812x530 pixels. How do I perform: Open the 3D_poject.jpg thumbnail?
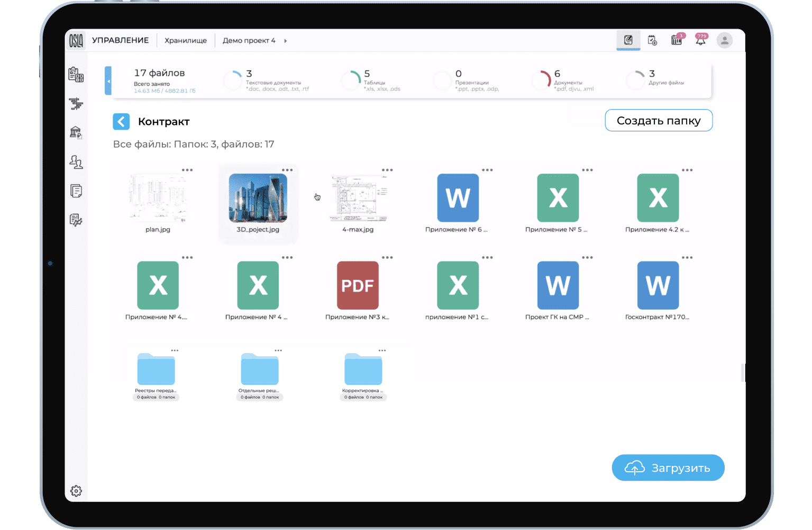tap(258, 198)
